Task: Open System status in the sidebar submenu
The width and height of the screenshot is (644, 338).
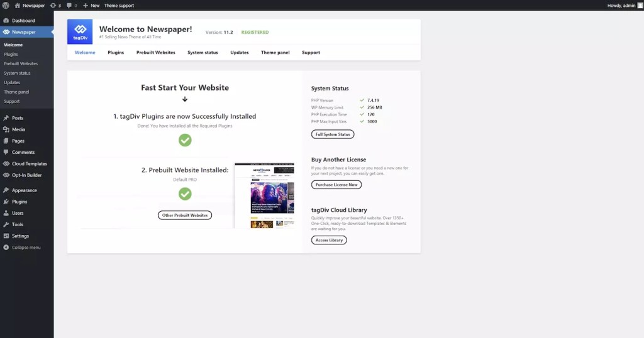Action: coord(17,73)
